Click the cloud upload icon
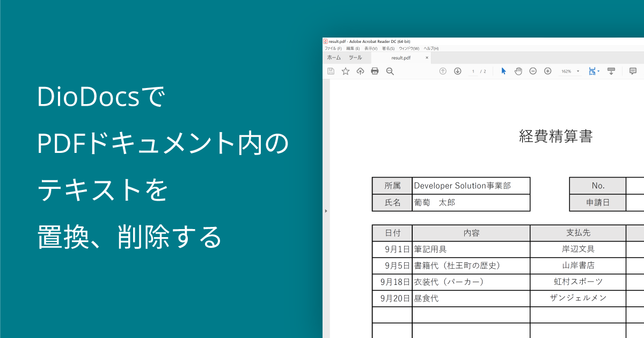This screenshot has width=644, height=338. click(x=360, y=71)
